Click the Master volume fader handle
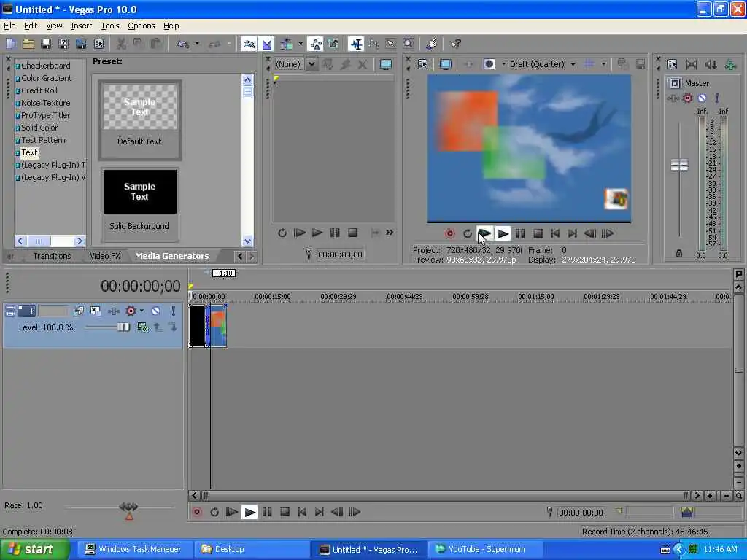Screen dimensions: 747x560 tap(679, 166)
